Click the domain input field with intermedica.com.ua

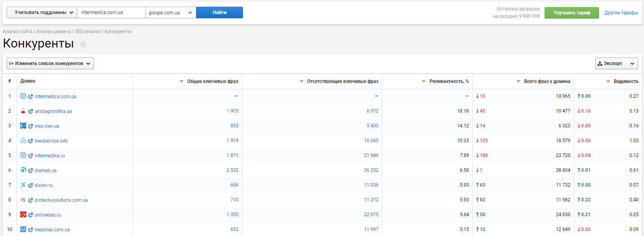click(112, 12)
